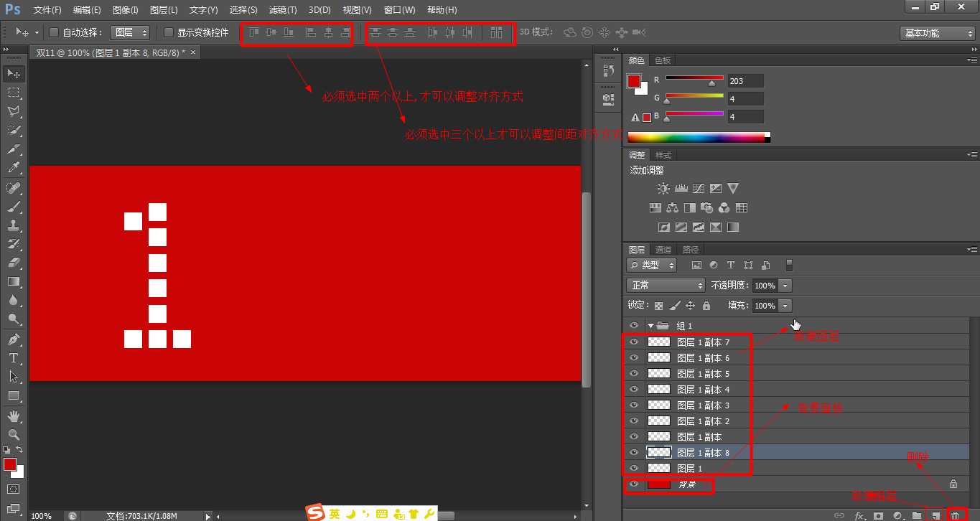Open the layer style fx menu

point(859,515)
